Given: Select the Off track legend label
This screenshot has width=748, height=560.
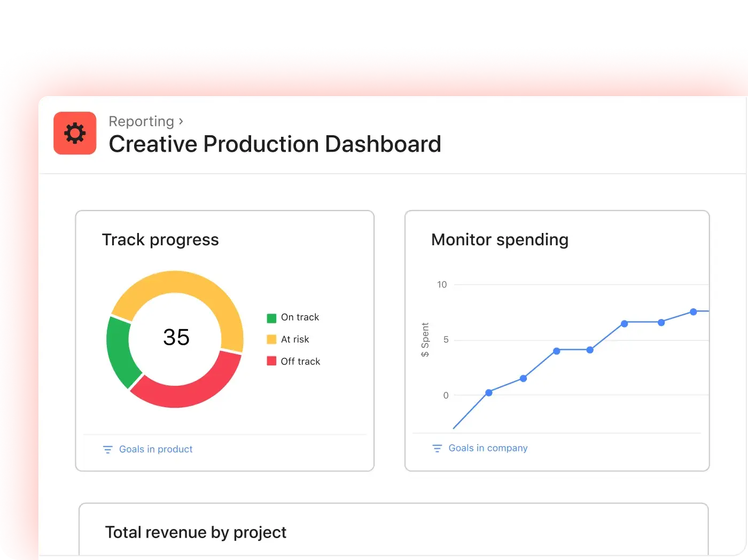Looking at the screenshot, I should click(x=300, y=361).
